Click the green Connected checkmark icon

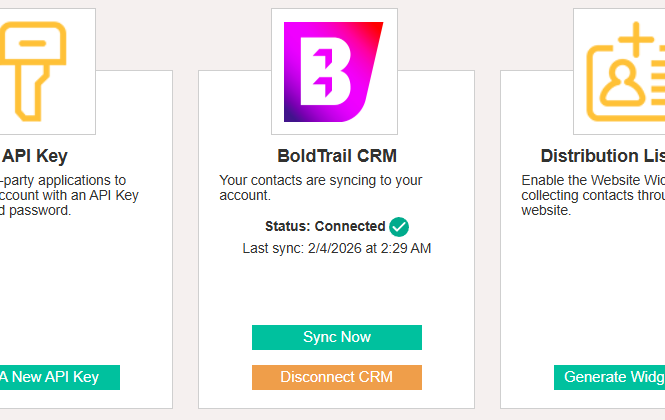pyautogui.click(x=399, y=227)
